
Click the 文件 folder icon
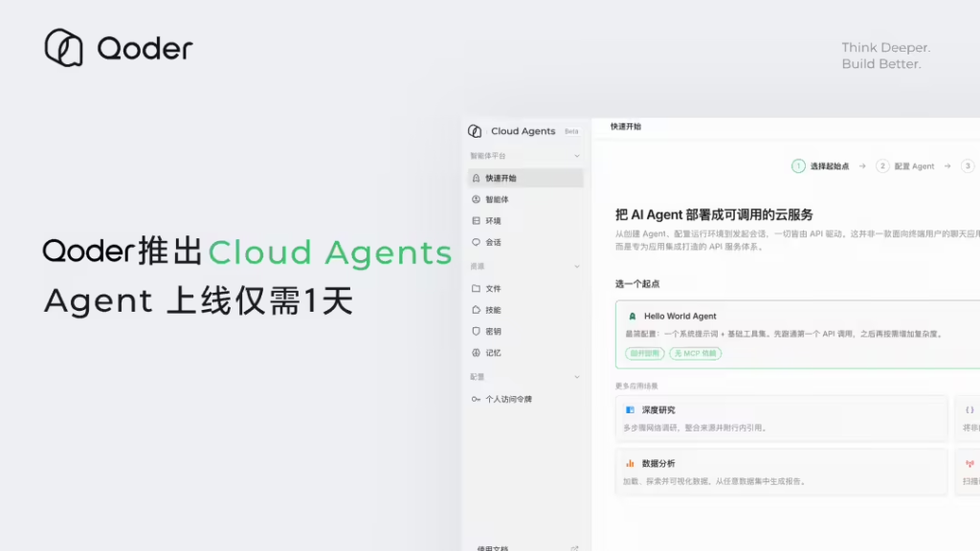(x=477, y=289)
